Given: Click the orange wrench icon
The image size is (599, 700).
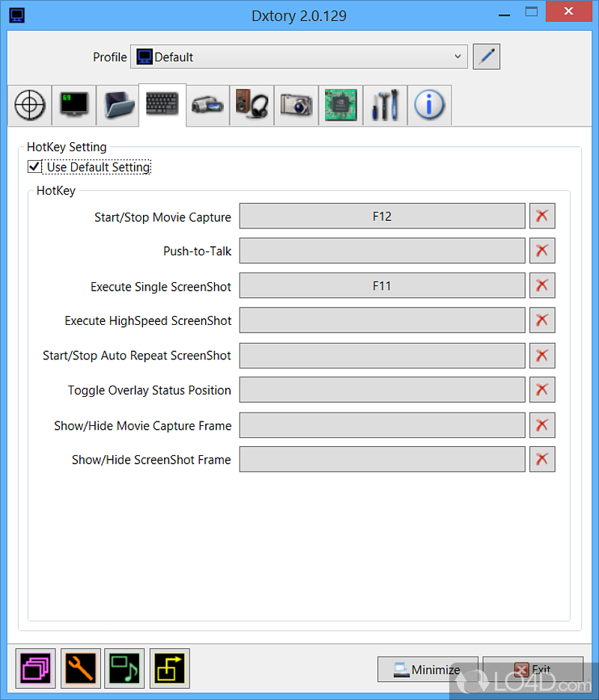Looking at the screenshot, I should [81, 669].
